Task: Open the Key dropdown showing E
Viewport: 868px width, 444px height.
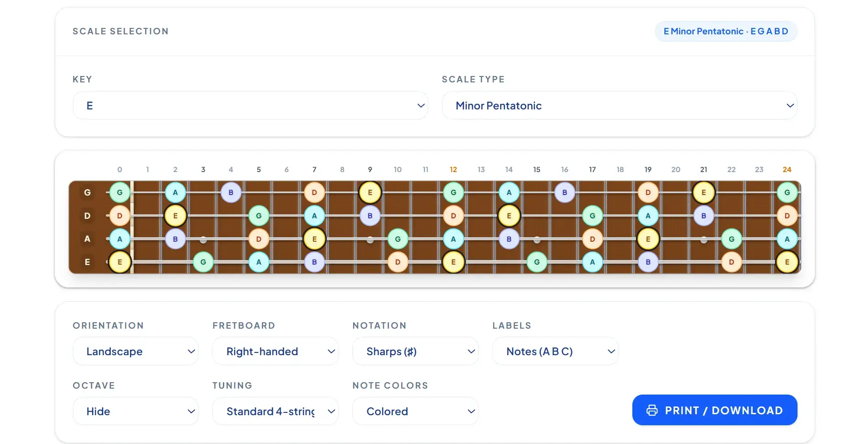Action: click(x=250, y=105)
